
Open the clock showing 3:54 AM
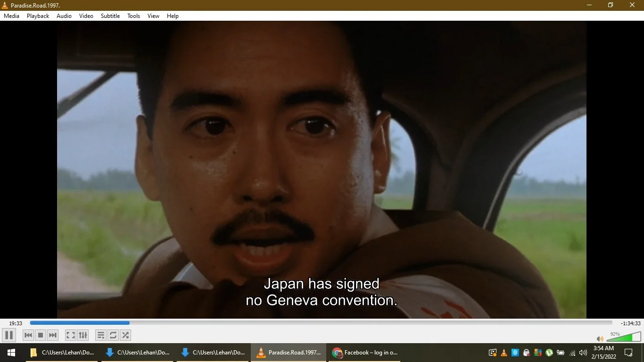604,353
